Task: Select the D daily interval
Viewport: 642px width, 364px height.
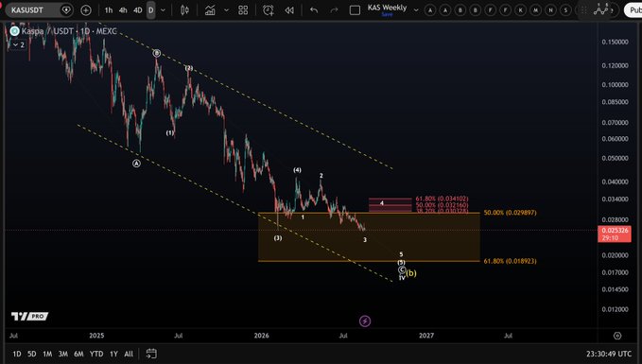Action: click(x=150, y=10)
